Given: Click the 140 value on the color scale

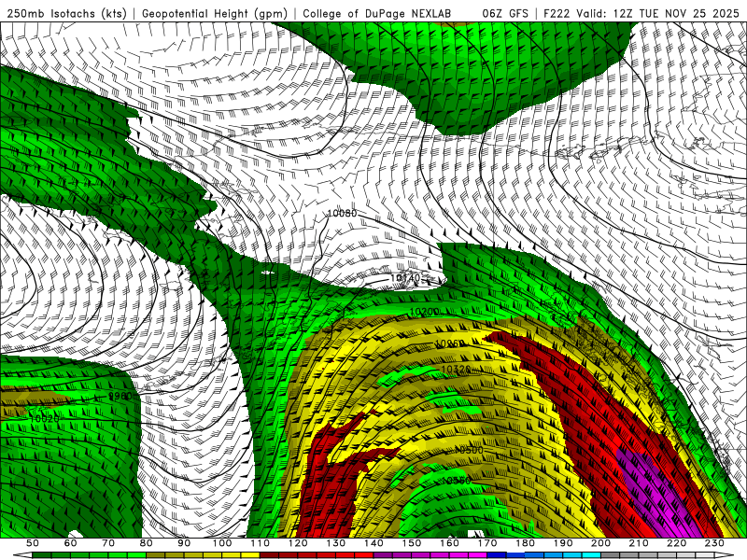Looking at the screenshot, I should click(x=373, y=543).
